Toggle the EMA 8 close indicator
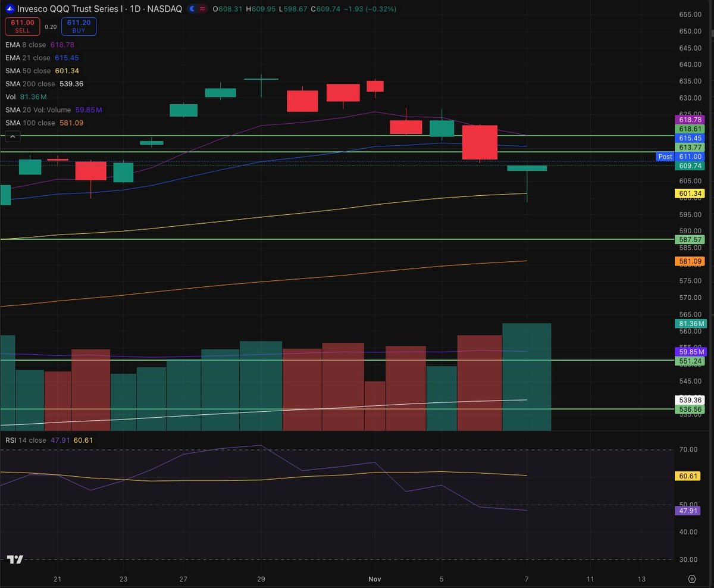 point(27,45)
